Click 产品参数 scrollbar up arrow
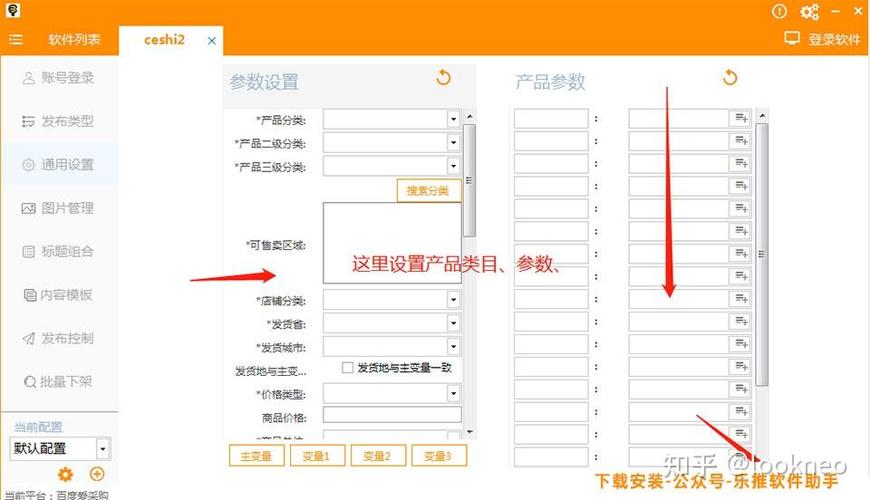This screenshot has height=500, width=870. (762, 115)
